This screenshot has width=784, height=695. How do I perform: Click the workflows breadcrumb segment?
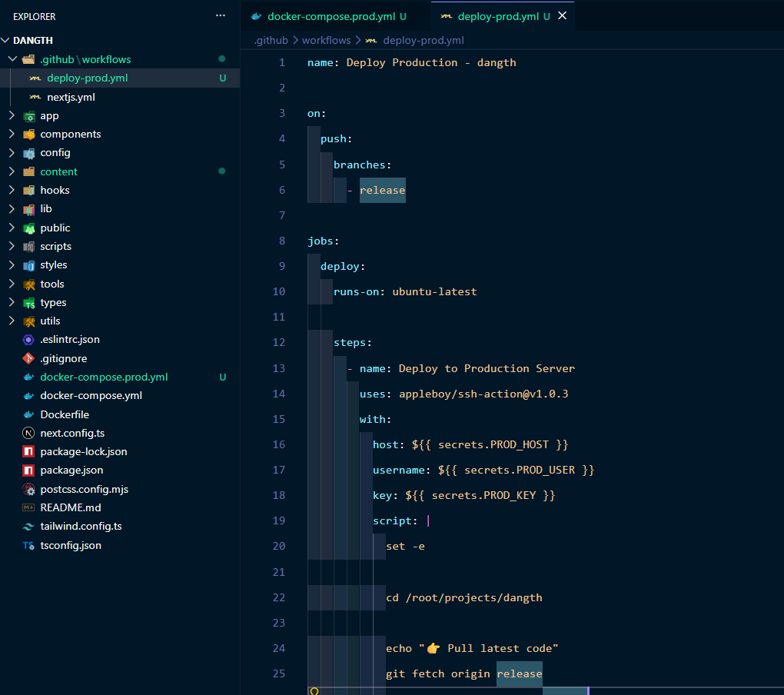326,40
